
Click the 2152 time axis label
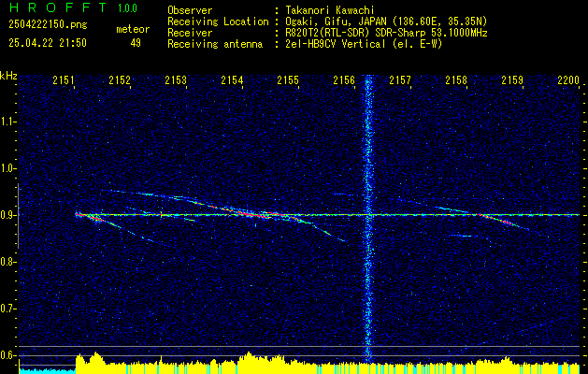tap(120, 80)
